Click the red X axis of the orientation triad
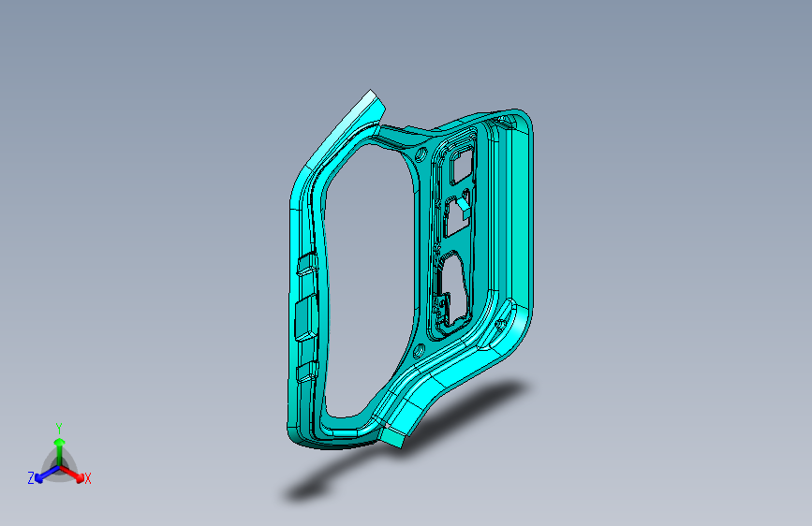This screenshot has height=526, width=812. click(72, 474)
